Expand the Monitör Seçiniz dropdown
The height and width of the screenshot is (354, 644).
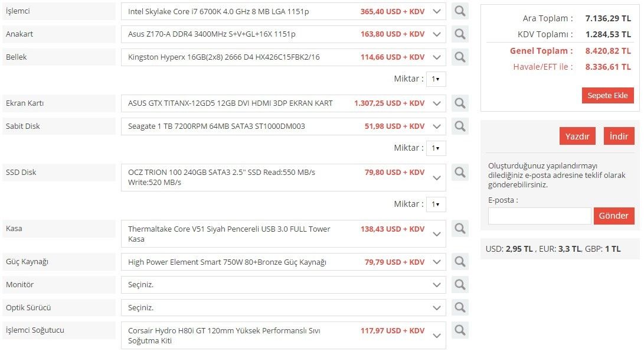[x=436, y=285]
